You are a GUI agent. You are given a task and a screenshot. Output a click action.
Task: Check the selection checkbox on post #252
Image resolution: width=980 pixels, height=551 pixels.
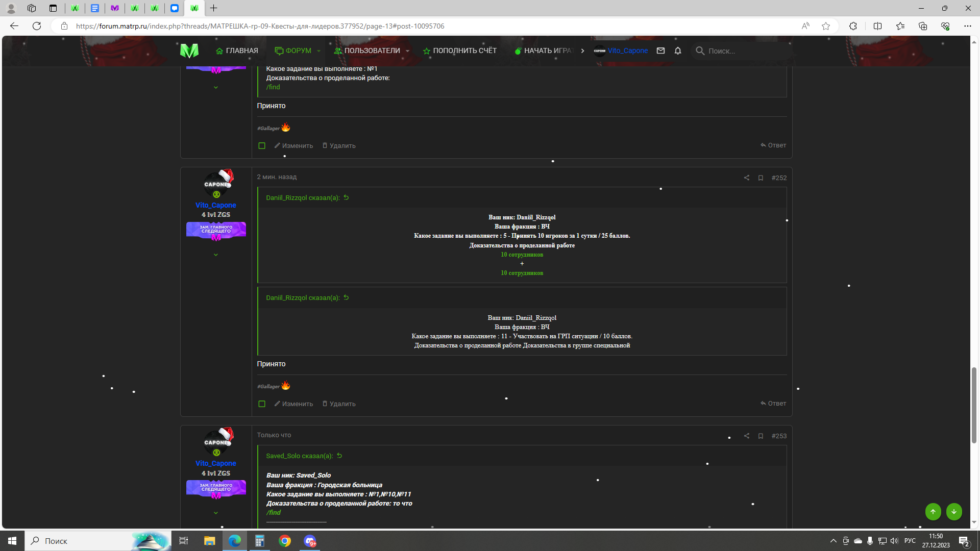coord(262,404)
